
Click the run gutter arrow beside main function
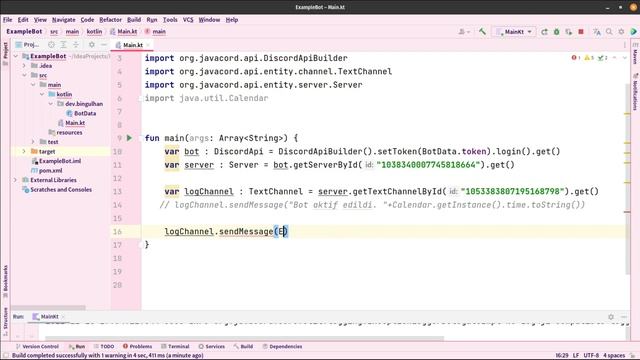pos(129,138)
